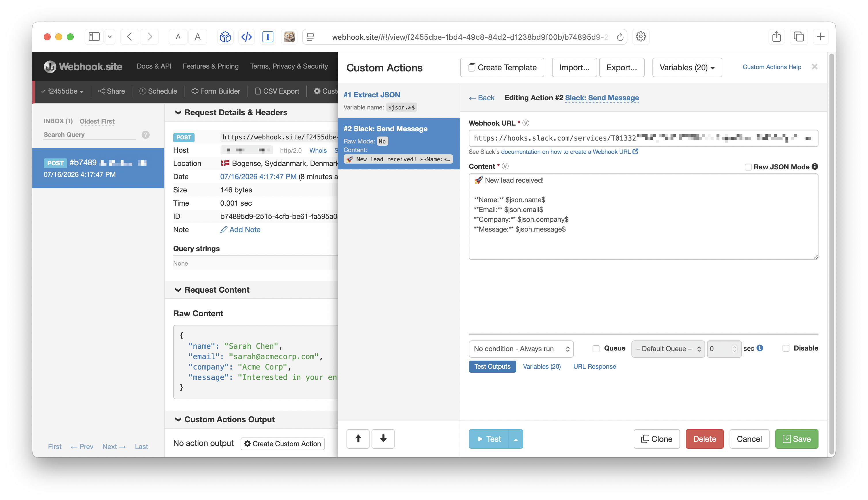Switch to the Variables (20) tab below
Viewport: 868px width, 500px height.
[x=542, y=366]
